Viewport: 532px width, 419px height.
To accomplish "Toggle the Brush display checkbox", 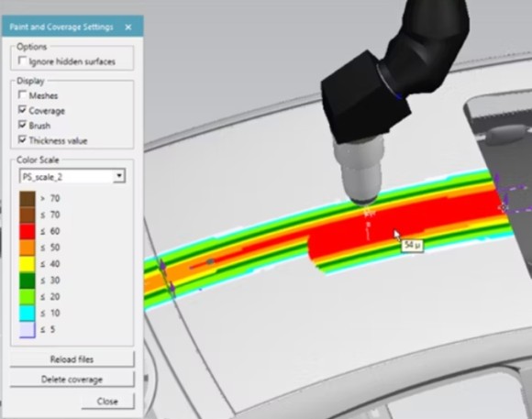I will [22, 125].
